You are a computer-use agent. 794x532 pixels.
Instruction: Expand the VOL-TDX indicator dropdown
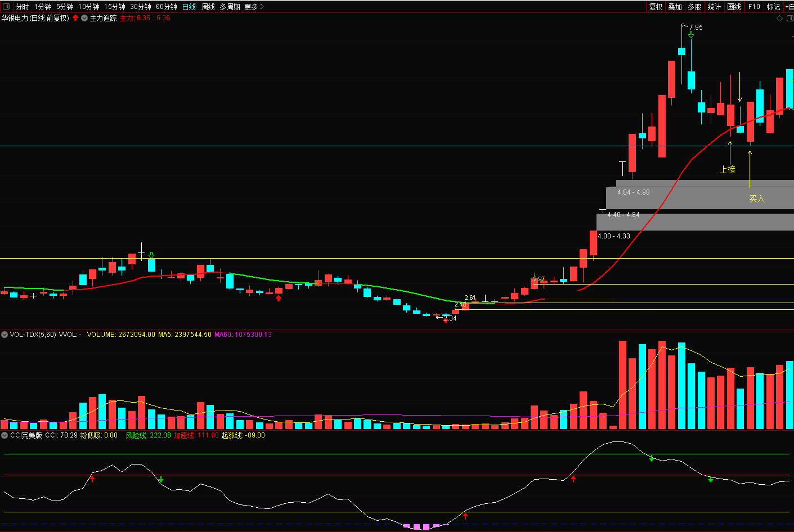pos(5,334)
